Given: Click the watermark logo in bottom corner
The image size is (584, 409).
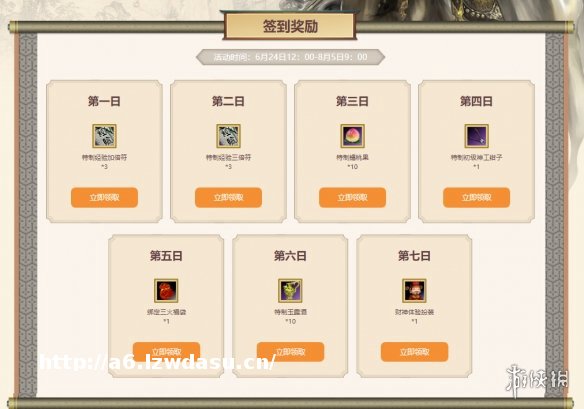Looking at the screenshot, I should click(537, 381).
